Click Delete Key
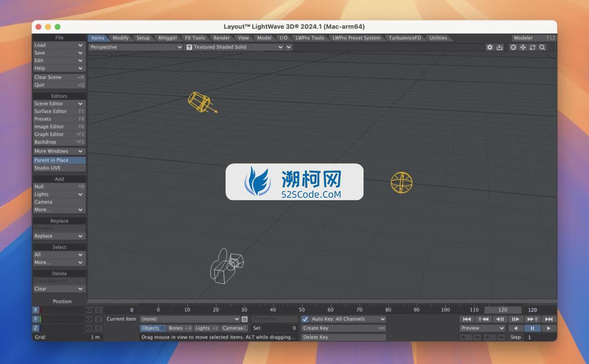589x364 pixels. (x=344, y=337)
